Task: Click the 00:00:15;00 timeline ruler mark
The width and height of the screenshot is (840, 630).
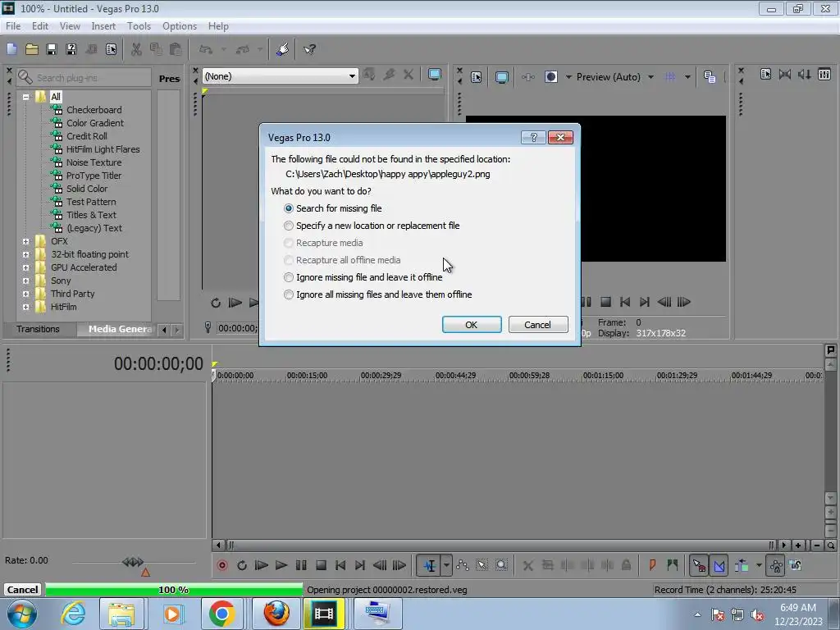Action: tap(307, 376)
